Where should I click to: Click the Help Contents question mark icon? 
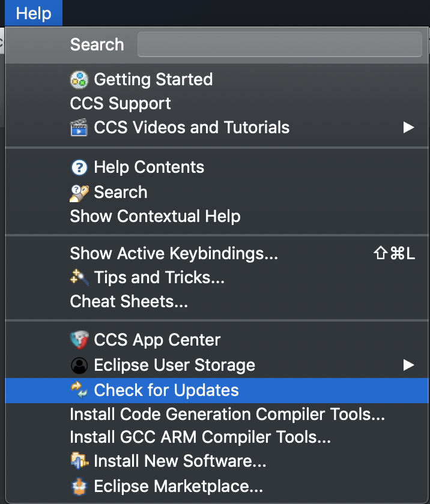79,167
